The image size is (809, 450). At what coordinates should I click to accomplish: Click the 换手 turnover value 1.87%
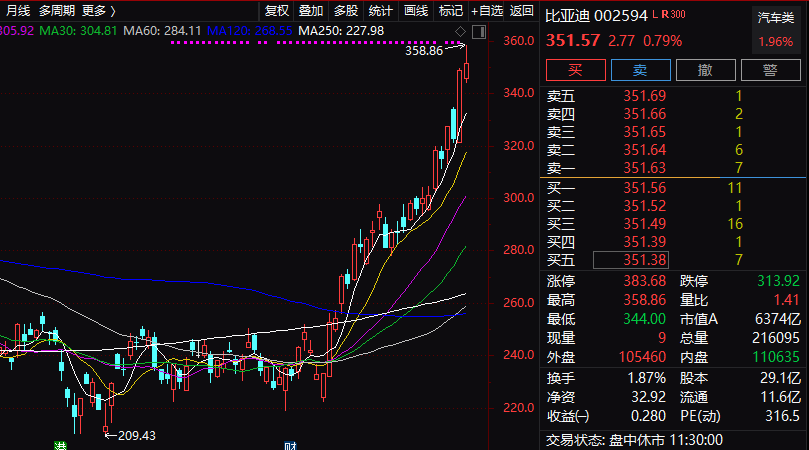point(646,378)
